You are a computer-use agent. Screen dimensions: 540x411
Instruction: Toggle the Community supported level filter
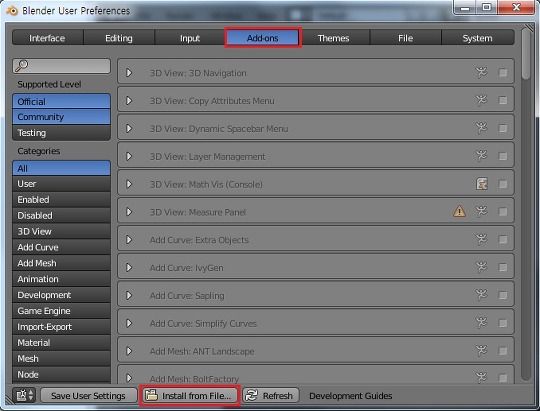pos(61,117)
